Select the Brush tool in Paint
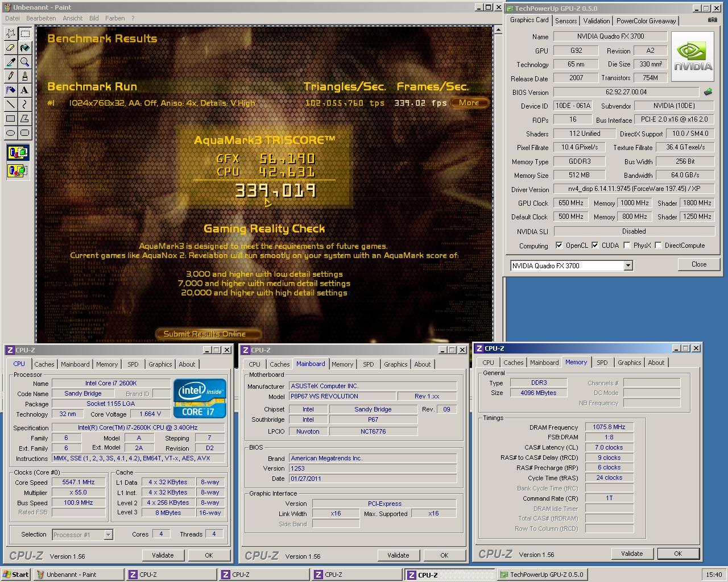This screenshot has height=582, width=728. pos(24,76)
